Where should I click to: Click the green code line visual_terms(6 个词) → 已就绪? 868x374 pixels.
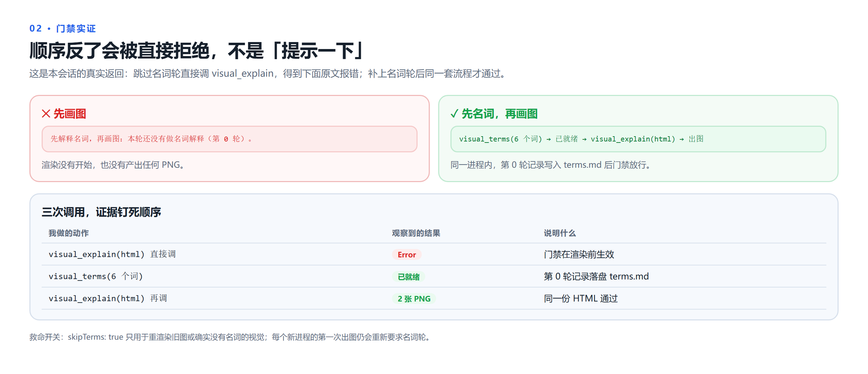(581, 139)
